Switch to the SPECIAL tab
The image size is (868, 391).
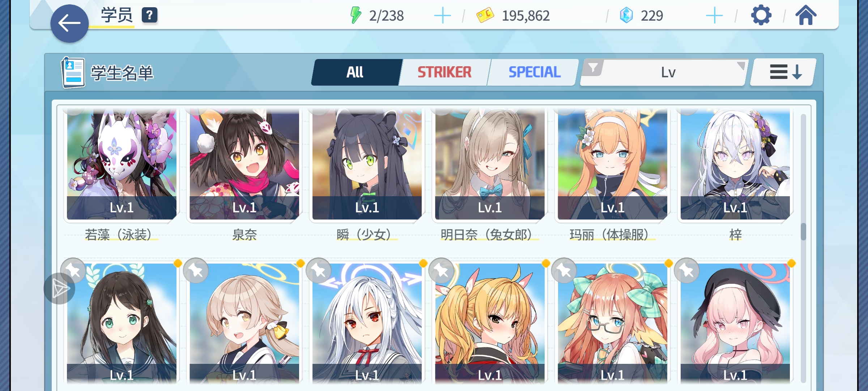pos(534,72)
